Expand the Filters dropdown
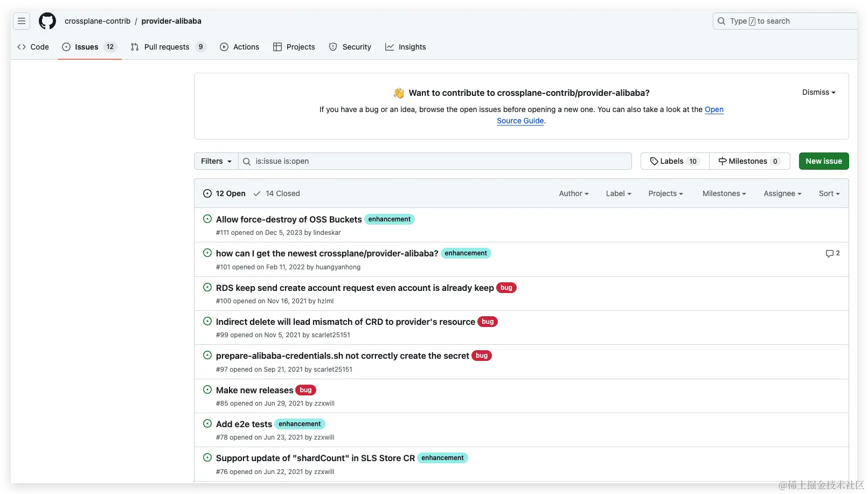The height and width of the screenshot is (494, 868). 216,161
